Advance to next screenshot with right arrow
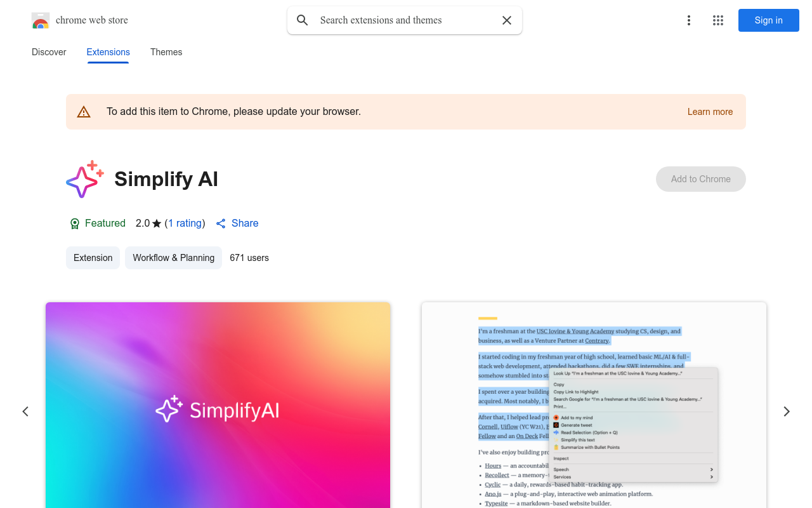 click(787, 411)
